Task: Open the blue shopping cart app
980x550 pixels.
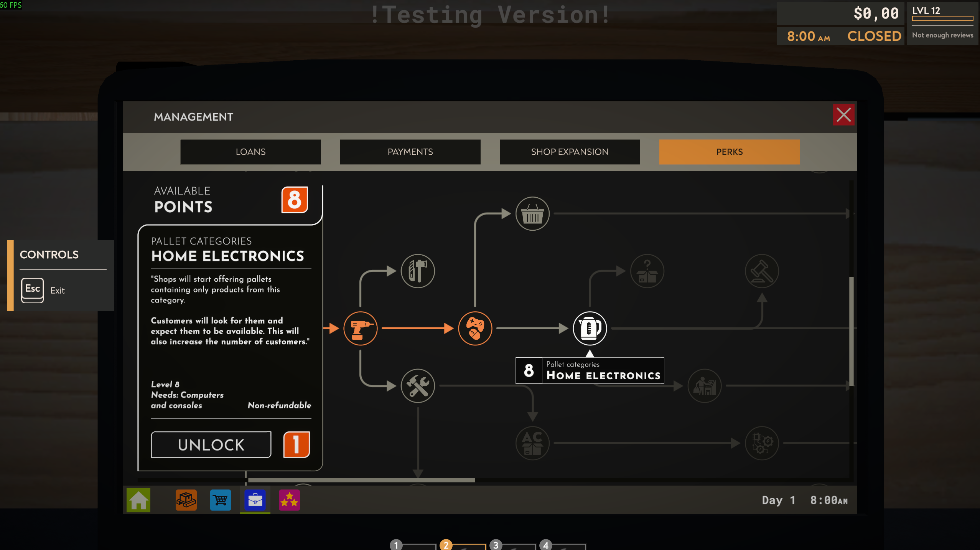Action: pos(221,500)
